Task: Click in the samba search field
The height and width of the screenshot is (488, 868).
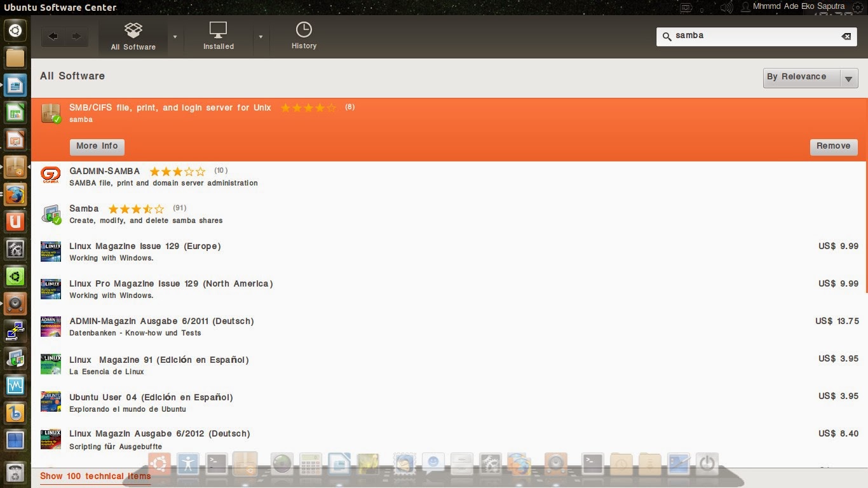Action: click(x=756, y=36)
